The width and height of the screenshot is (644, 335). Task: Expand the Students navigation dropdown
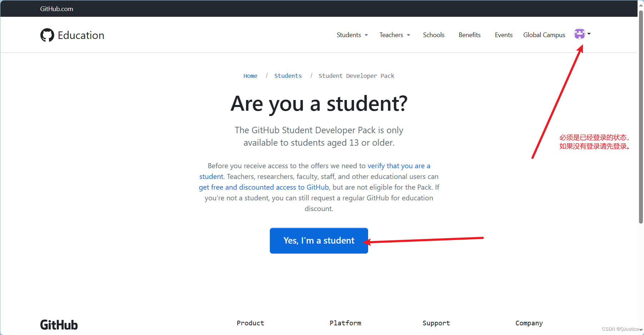[x=352, y=35]
